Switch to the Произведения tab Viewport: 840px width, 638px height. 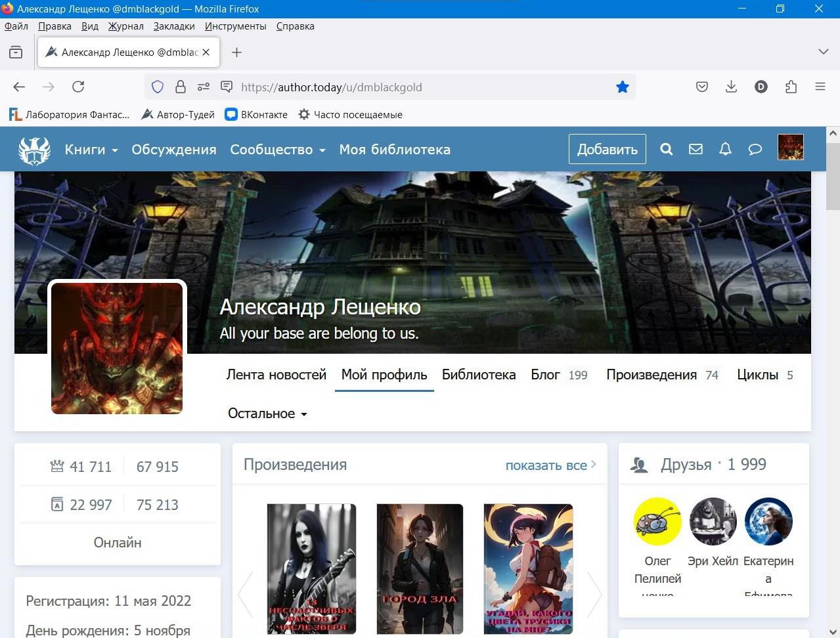[651, 375]
